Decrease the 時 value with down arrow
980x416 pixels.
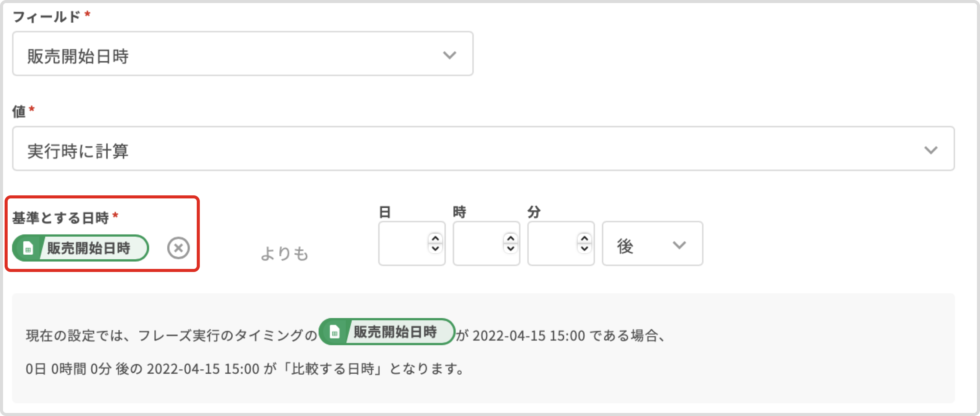[510, 248]
